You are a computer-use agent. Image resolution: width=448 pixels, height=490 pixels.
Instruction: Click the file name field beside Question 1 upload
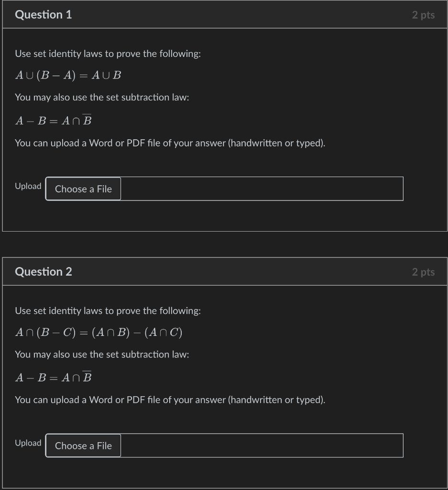pos(263,189)
